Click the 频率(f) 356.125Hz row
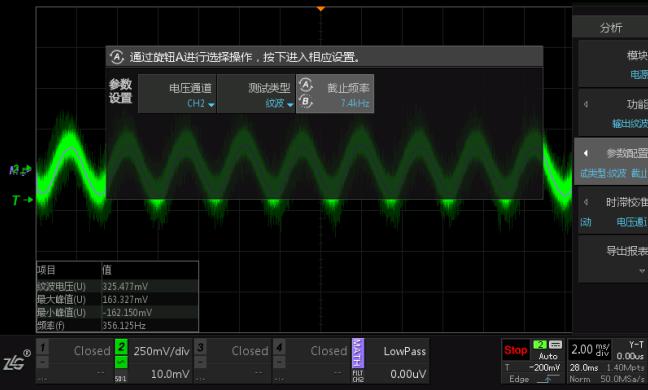Image resolution: width=648 pixels, height=390 pixels. click(x=117, y=326)
